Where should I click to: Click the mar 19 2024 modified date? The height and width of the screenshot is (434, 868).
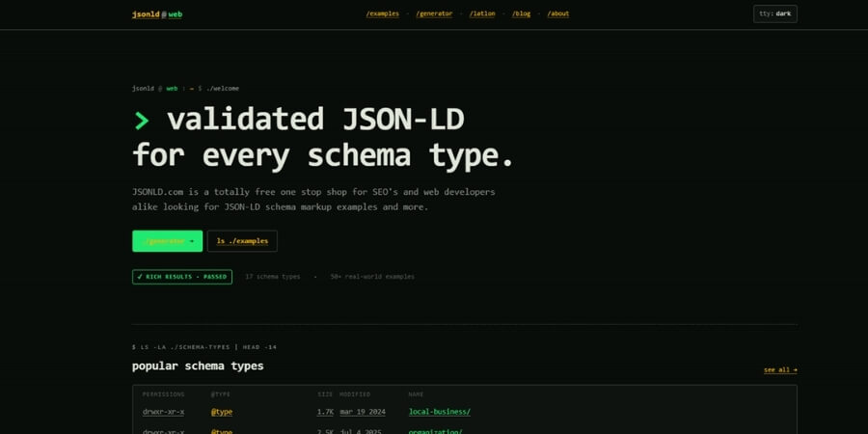(x=363, y=412)
